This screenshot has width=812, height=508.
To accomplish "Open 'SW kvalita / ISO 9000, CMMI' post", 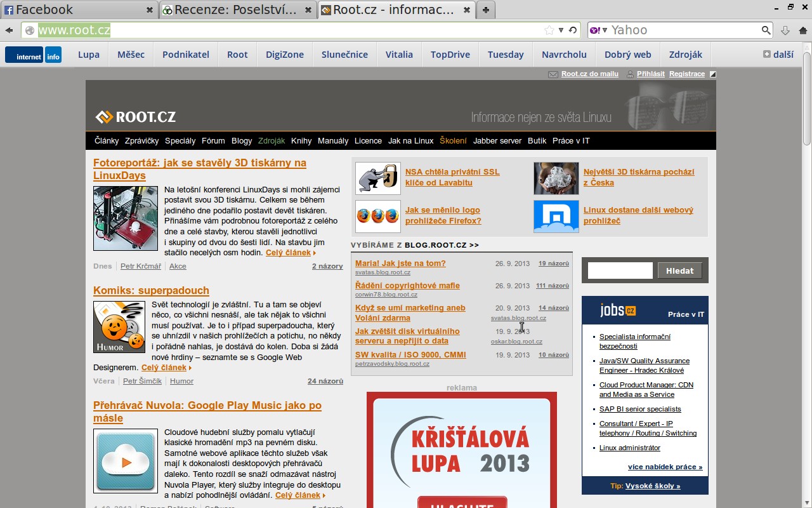I will [410, 354].
